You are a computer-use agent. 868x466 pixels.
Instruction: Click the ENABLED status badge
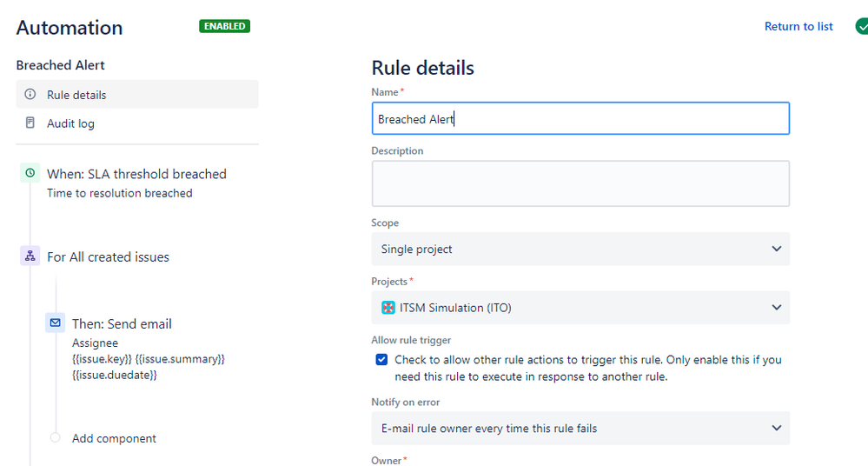click(x=224, y=26)
